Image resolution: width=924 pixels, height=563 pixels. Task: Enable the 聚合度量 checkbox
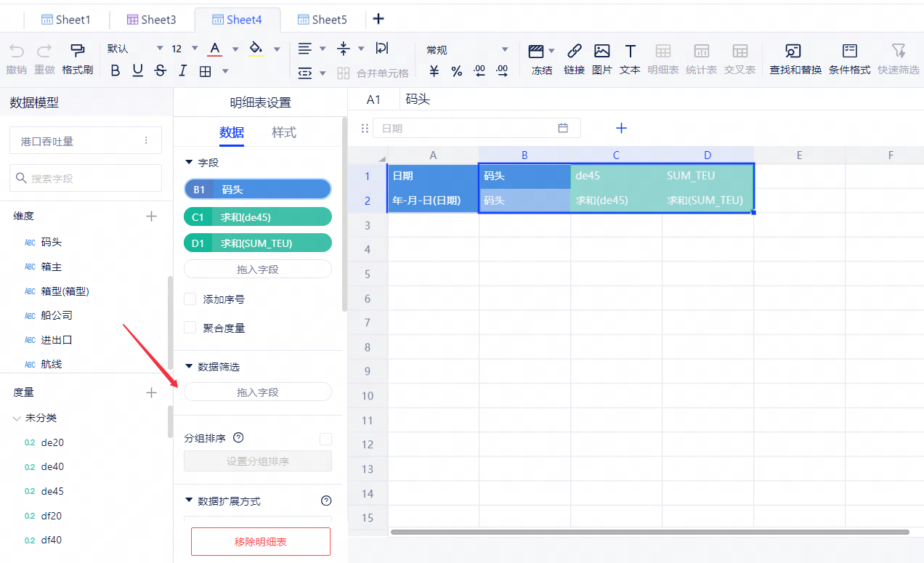190,328
